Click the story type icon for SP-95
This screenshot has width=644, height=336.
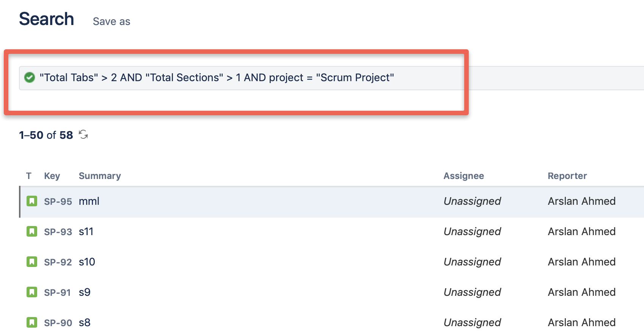click(32, 201)
